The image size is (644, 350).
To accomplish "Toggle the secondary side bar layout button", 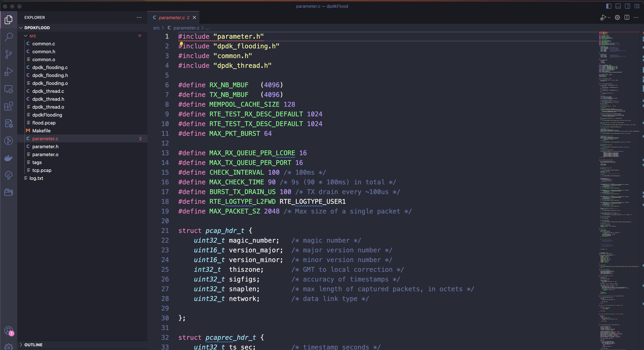I will (x=627, y=6).
